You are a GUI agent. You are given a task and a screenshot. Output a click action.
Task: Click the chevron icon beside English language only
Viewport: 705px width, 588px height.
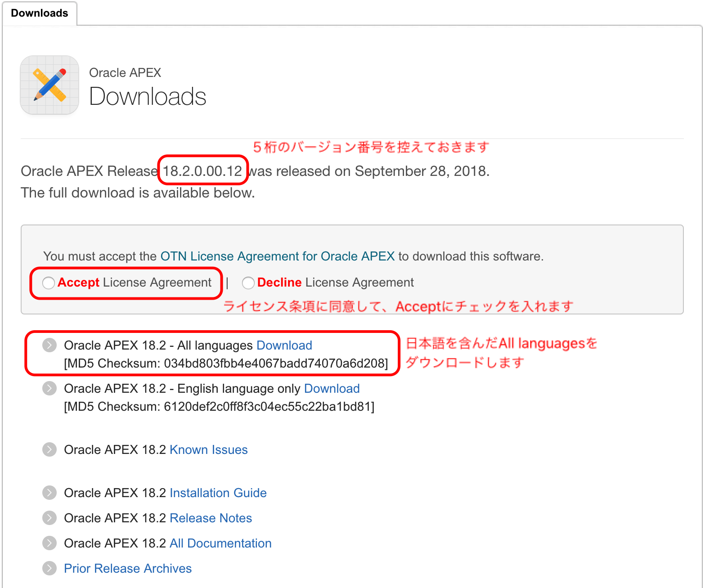click(x=49, y=388)
